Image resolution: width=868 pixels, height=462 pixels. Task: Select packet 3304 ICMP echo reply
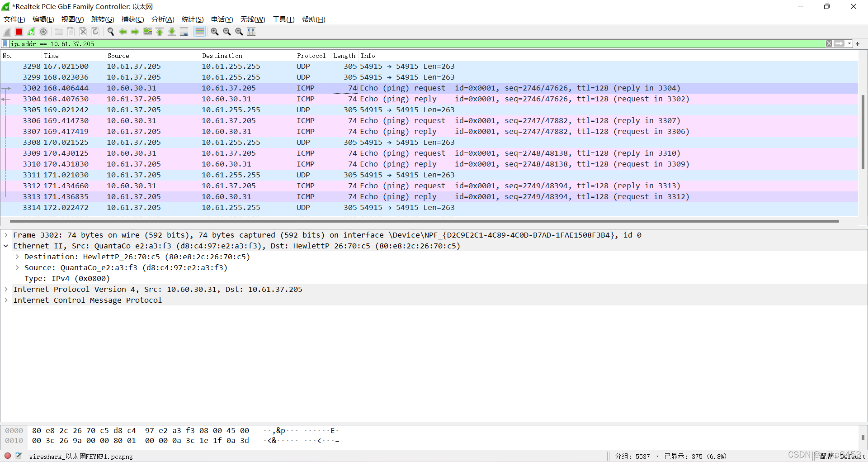click(x=429, y=99)
